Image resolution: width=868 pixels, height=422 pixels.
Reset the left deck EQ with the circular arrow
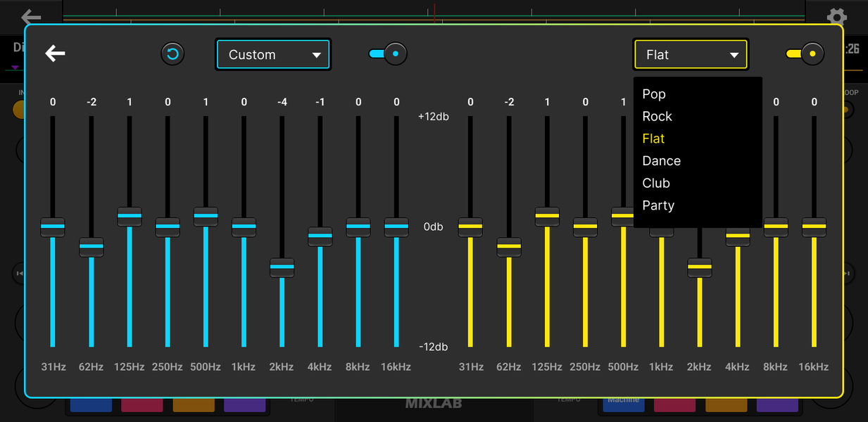click(172, 53)
